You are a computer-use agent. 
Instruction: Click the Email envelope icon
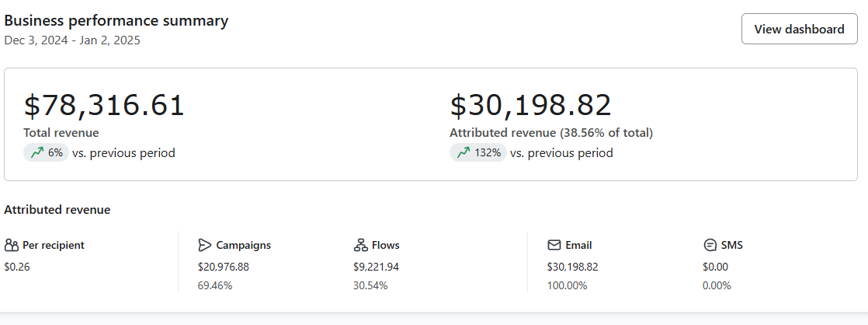(554, 245)
